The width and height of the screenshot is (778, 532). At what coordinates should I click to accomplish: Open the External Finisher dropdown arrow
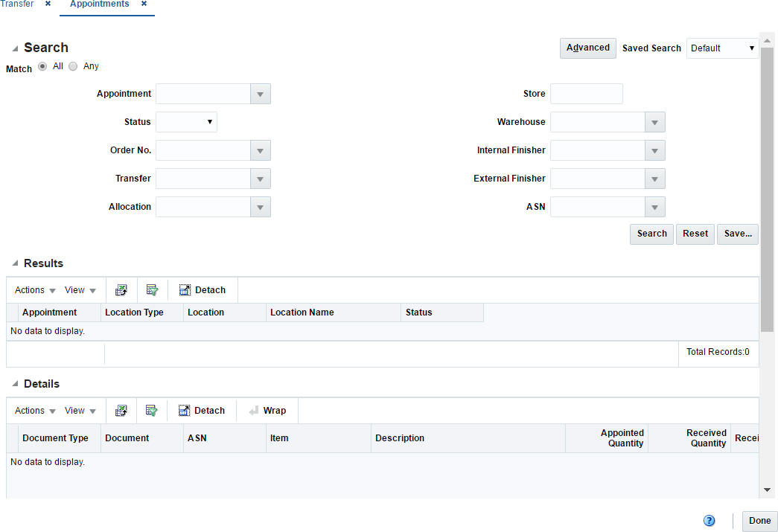pyautogui.click(x=654, y=179)
